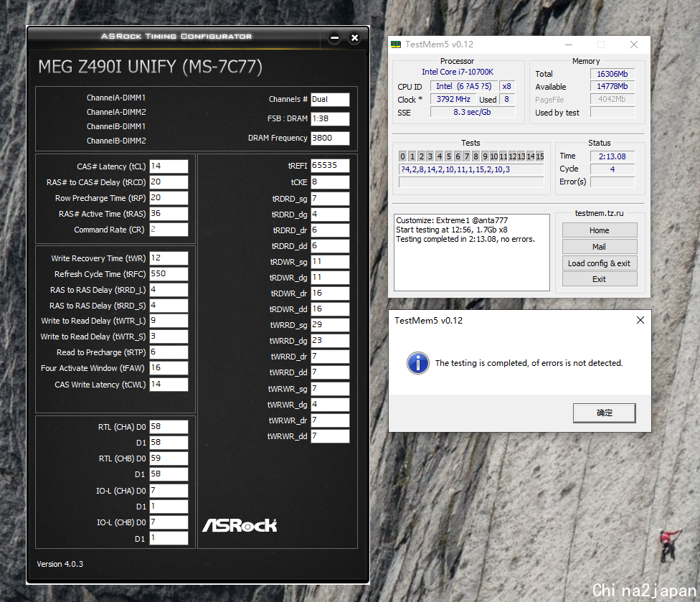The image size is (700, 602).
Task: Open the testmem.tz.ru link label
Action: pyautogui.click(x=599, y=214)
